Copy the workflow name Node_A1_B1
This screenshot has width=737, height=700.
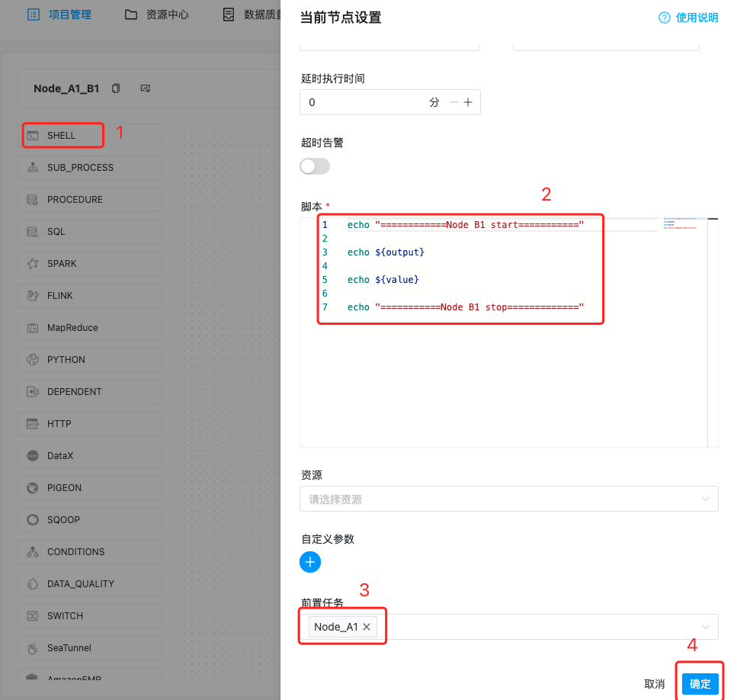(x=116, y=88)
